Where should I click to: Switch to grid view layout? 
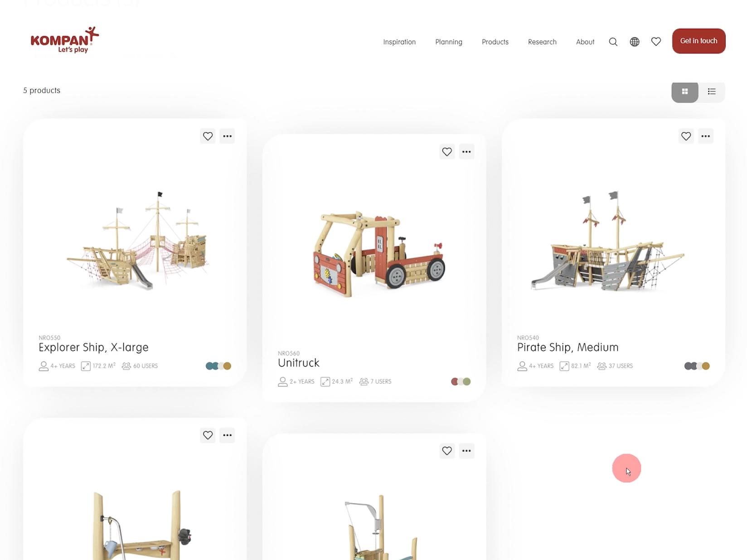(x=684, y=92)
